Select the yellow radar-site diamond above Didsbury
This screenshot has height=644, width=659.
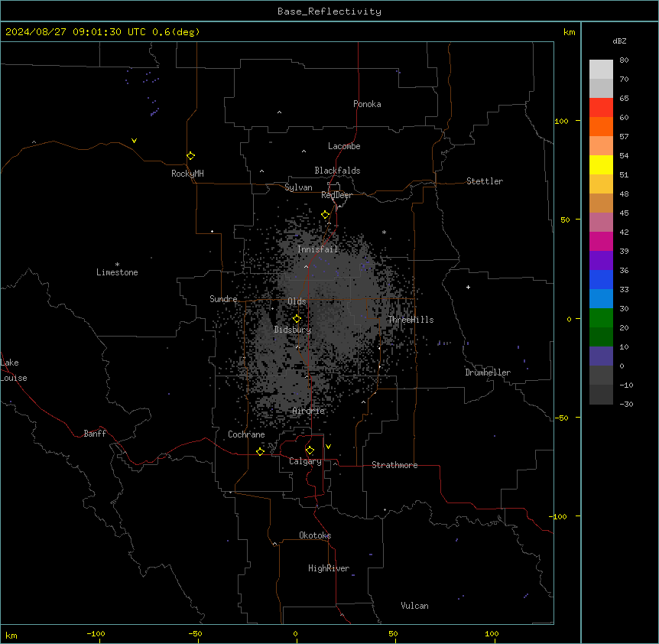pyautogui.click(x=297, y=319)
